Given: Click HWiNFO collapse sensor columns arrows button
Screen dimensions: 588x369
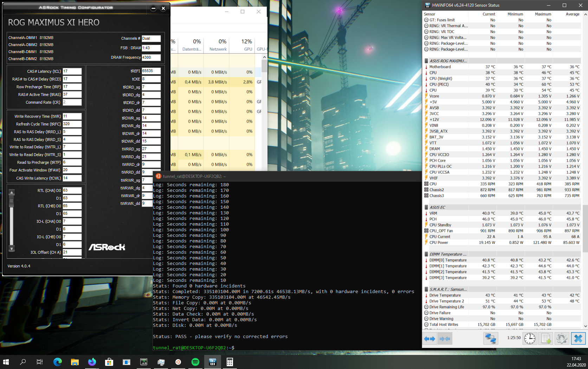Looking at the screenshot, I should point(445,339).
